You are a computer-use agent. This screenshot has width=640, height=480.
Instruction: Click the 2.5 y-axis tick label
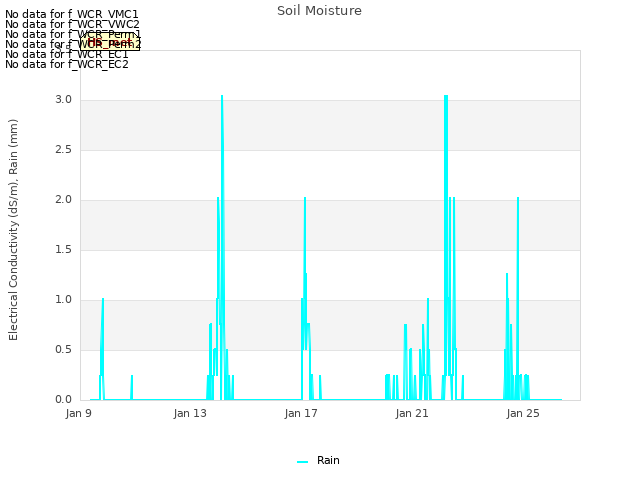[63, 150]
